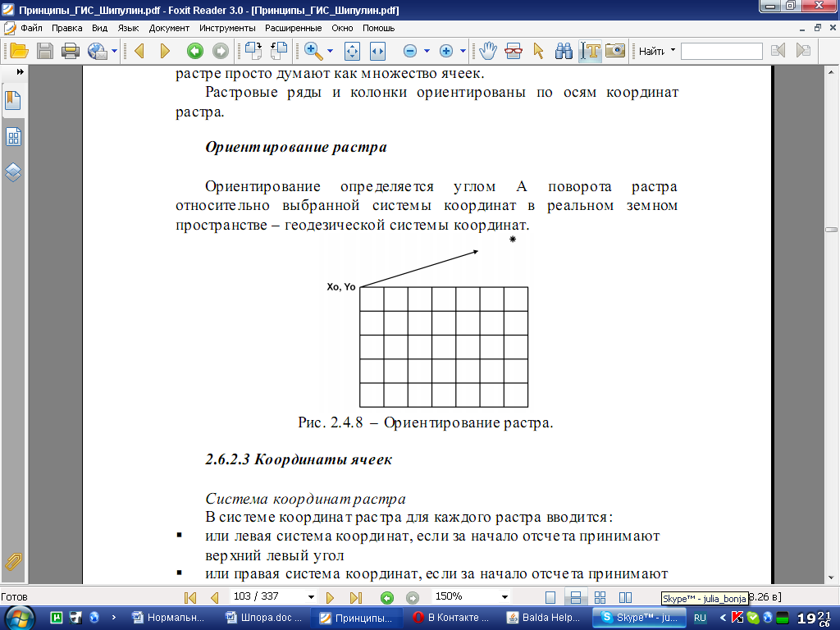
Task: Open the Документ menu
Action: coord(169,28)
